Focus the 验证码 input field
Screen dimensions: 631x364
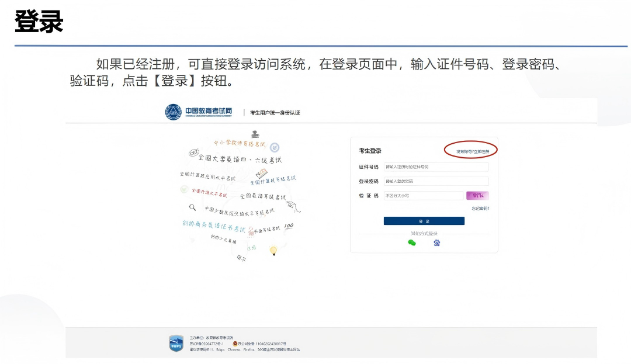point(423,196)
